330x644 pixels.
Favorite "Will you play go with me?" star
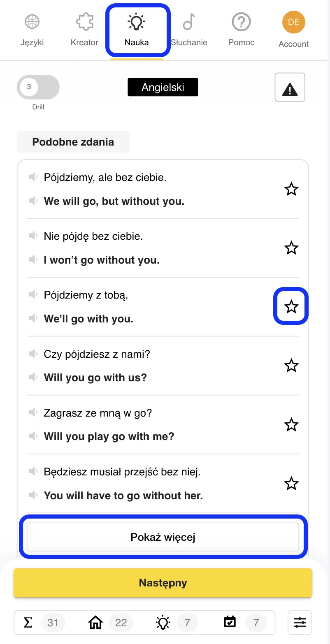291,424
